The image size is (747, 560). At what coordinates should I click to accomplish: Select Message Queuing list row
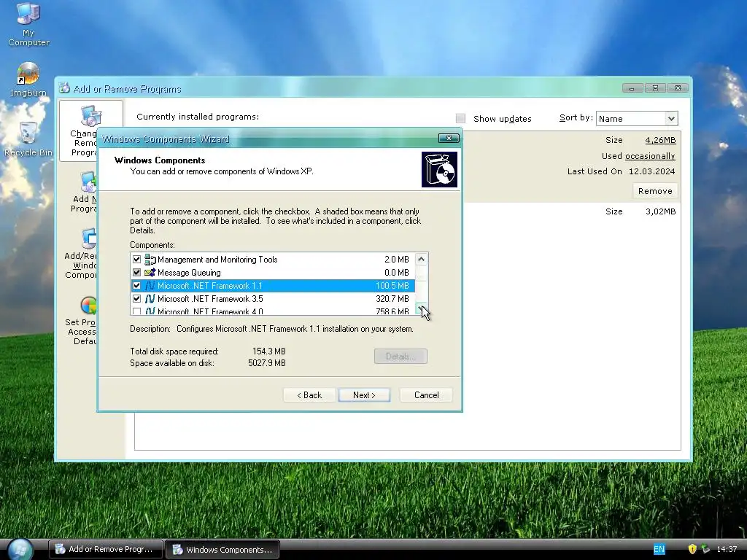point(273,273)
